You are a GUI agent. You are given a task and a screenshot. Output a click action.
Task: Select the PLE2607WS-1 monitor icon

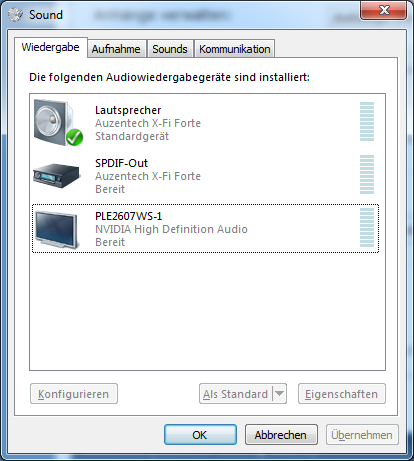click(57, 229)
